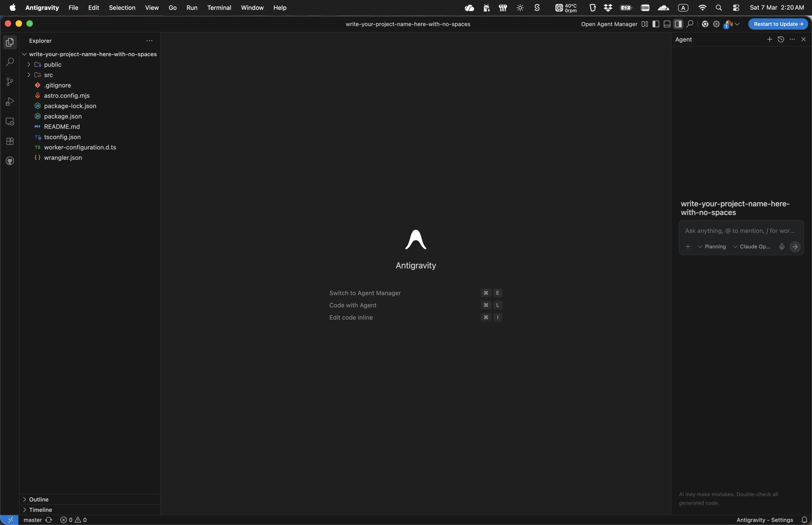Click the microphone voice input icon
Viewport: 812px width, 525px height.
(782, 247)
